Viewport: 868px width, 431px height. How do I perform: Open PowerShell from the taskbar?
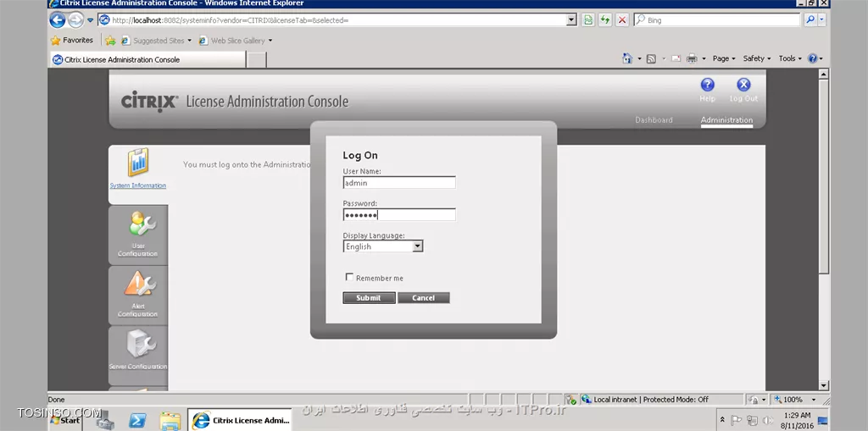[137, 421]
